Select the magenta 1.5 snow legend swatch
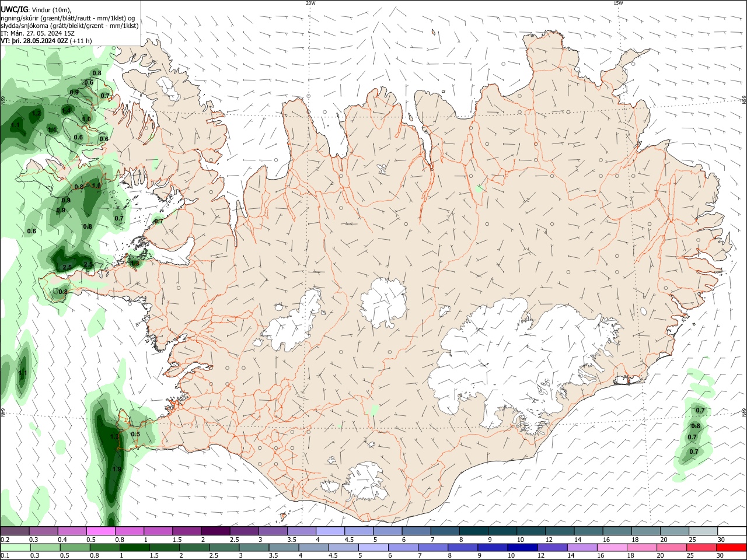This screenshot has width=747, height=560. tap(187, 531)
